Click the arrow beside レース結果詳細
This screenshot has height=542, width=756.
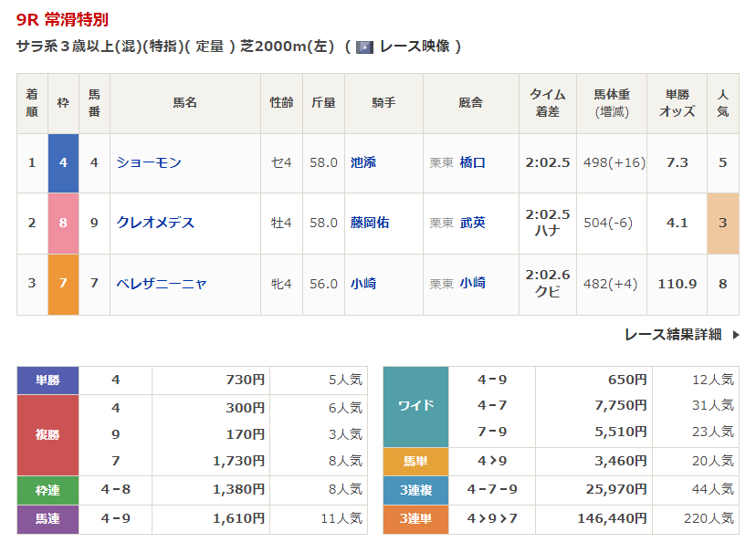pos(736,335)
